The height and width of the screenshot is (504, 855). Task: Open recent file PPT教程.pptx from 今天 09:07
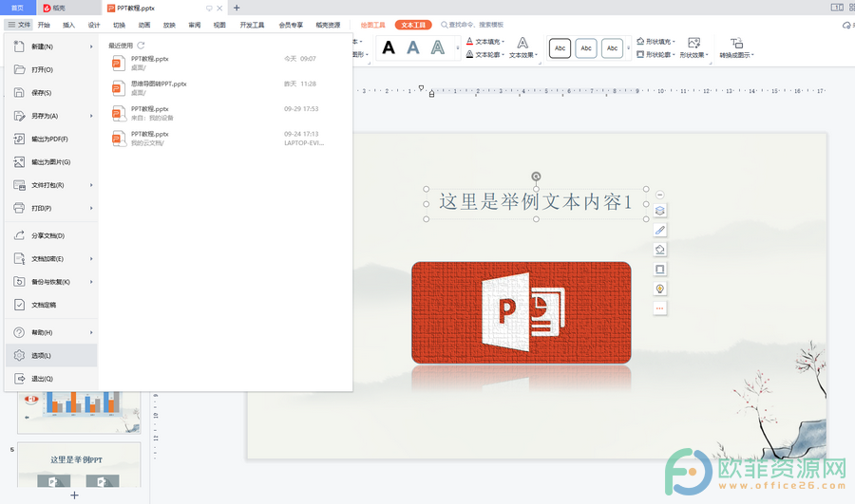(x=218, y=63)
